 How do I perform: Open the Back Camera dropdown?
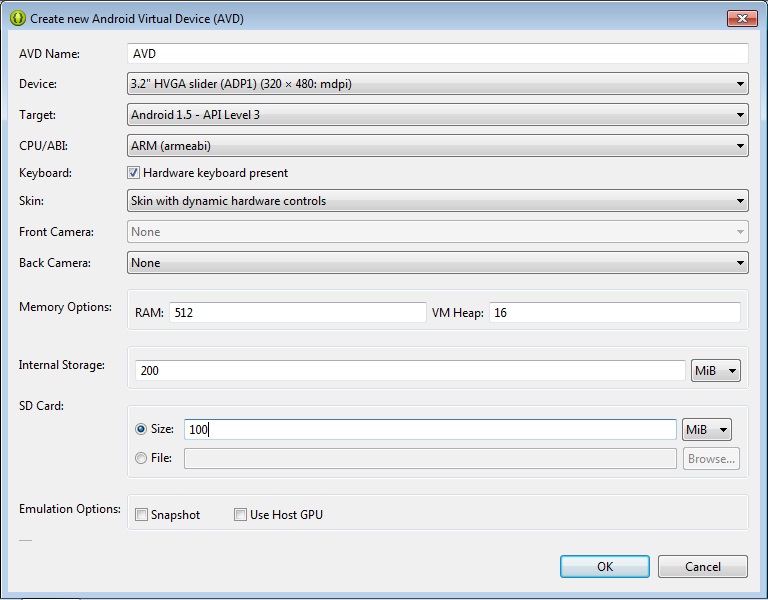pyautogui.click(x=437, y=263)
